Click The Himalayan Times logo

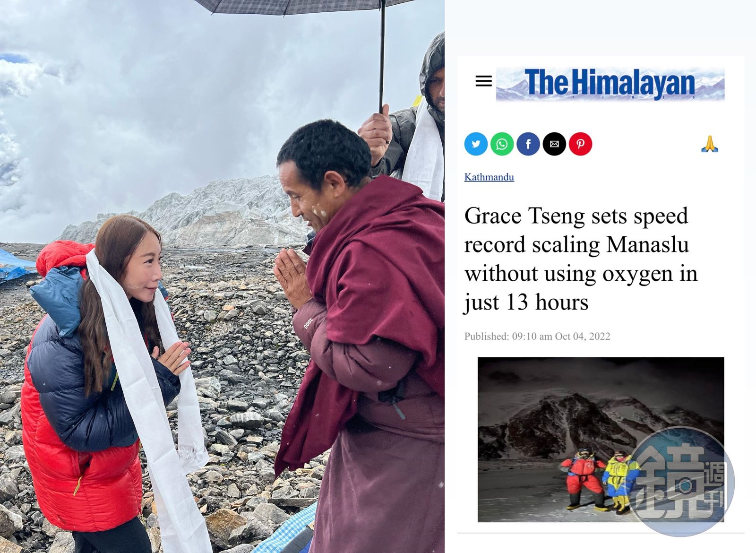pos(610,84)
